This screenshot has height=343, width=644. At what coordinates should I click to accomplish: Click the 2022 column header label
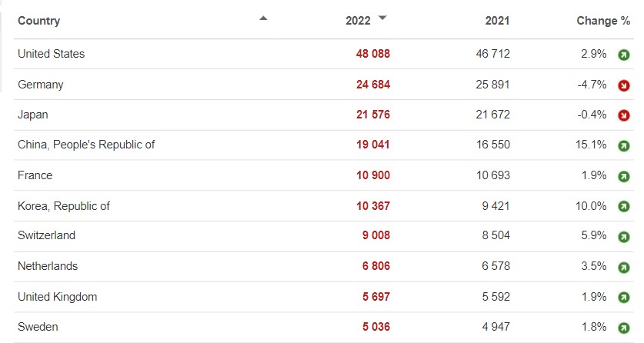coord(359,21)
